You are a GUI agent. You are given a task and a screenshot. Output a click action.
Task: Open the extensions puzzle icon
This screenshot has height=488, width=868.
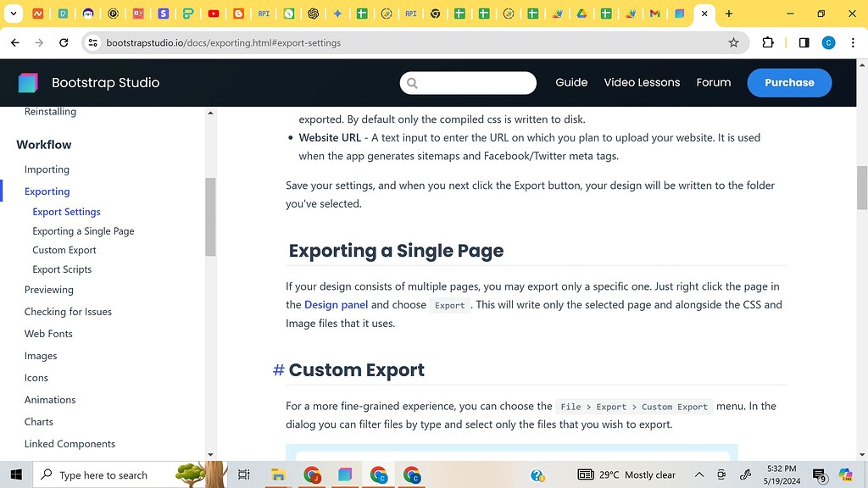768,42
